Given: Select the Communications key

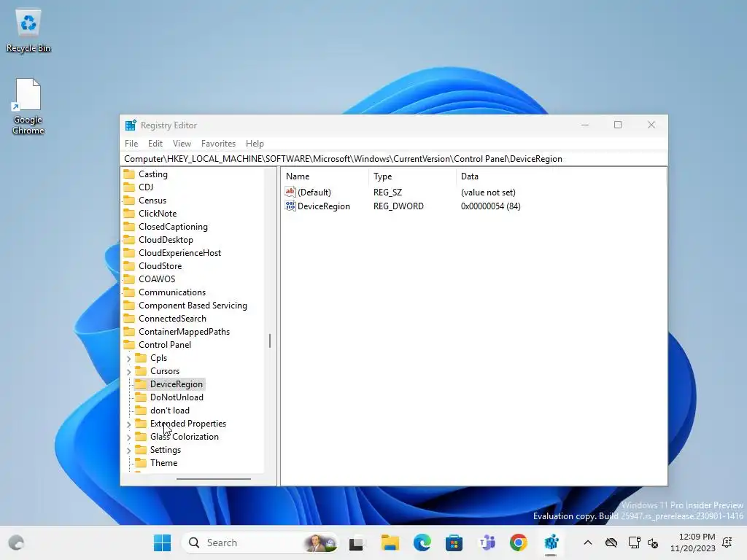Looking at the screenshot, I should point(172,292).
